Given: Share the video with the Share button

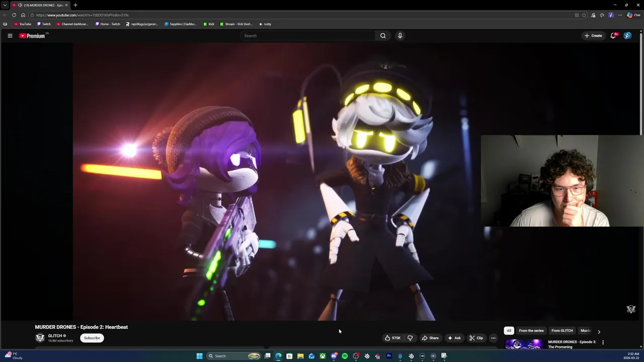Looking at the screenshot, I should (x=430, y=338).
